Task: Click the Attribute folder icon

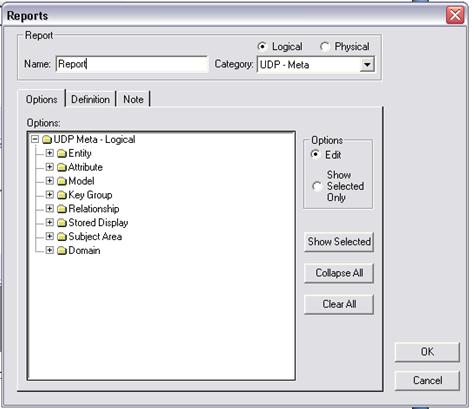Action: tap(62, 168)
